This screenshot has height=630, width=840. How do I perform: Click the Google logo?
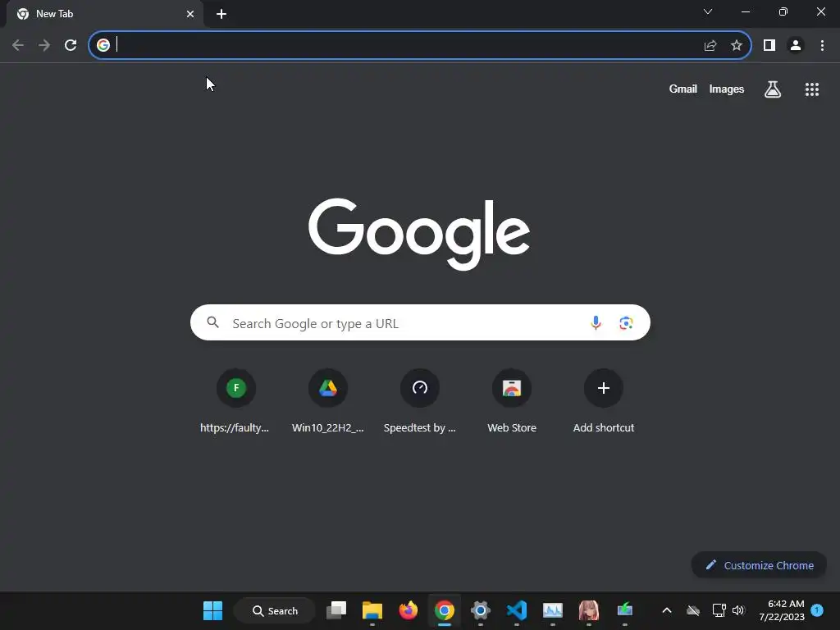tap(419, 234)
